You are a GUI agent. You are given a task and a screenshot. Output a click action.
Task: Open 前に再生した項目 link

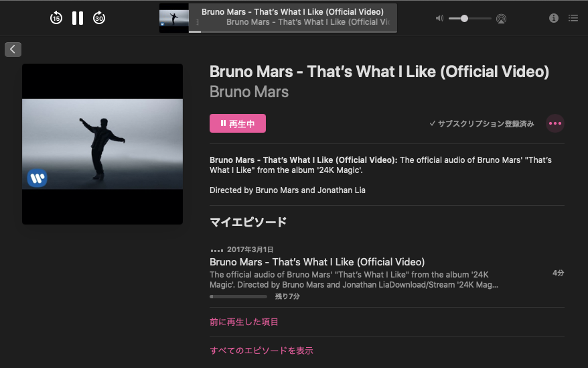[x=244, y=322]
